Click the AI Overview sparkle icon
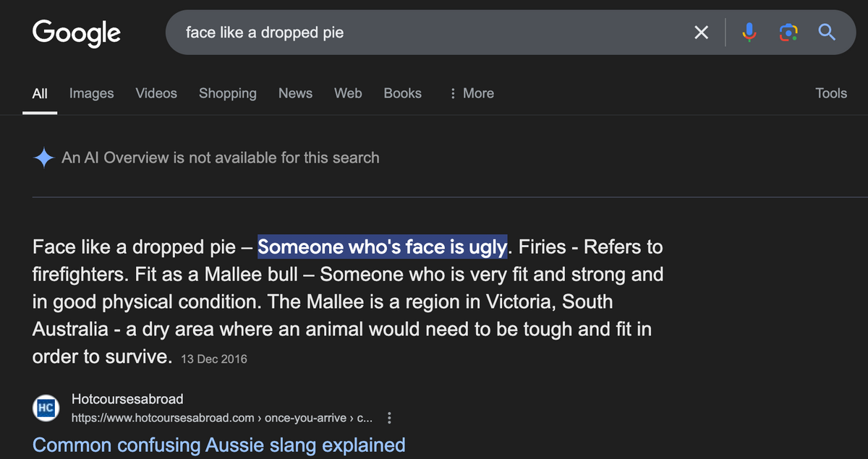Image resolution: width=868 pixels, height=459 pixels. 44,158
